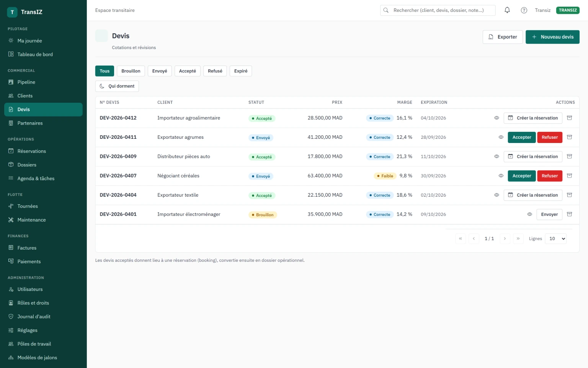Click the Nouveau devis button
Screen dimensions: 588x368
pyautogui.click(x=552, y=37)
